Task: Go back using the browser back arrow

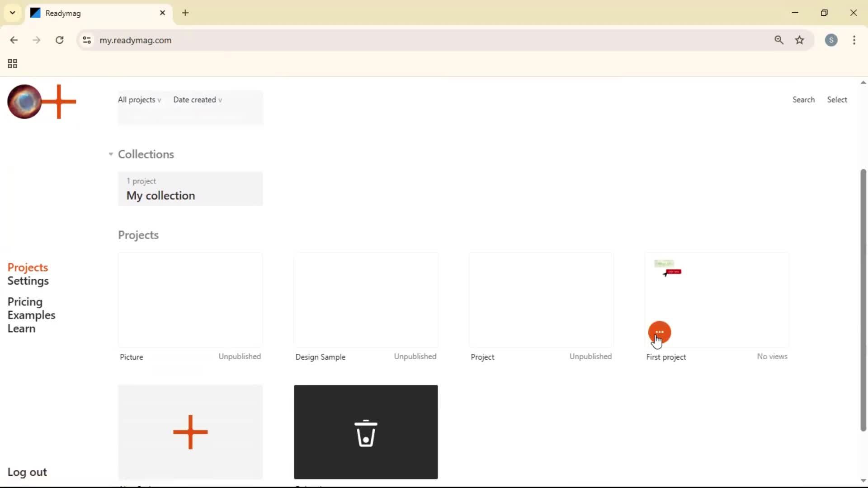Action: click(14, 40)
